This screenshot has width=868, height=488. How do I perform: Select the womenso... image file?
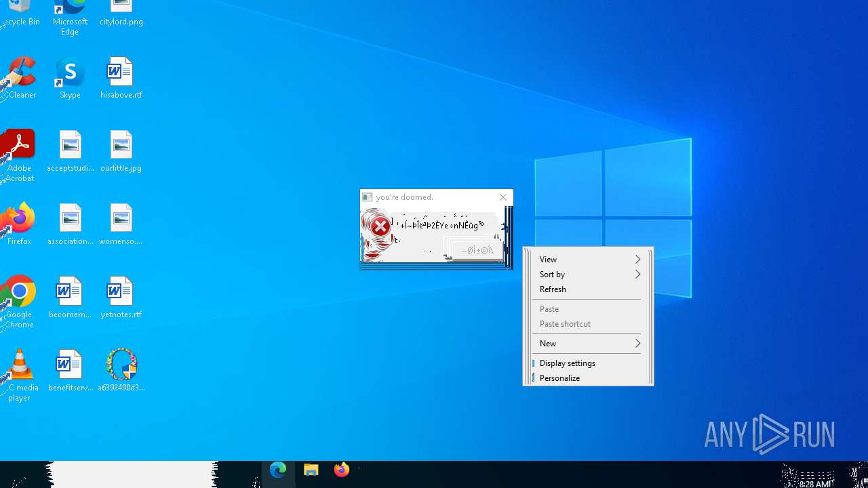click(121, 224)
